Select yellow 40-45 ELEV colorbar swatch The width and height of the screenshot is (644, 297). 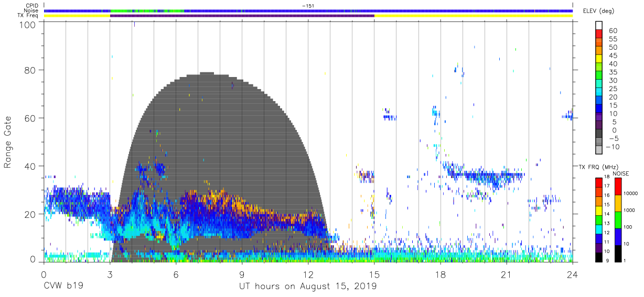coord(599,59)
